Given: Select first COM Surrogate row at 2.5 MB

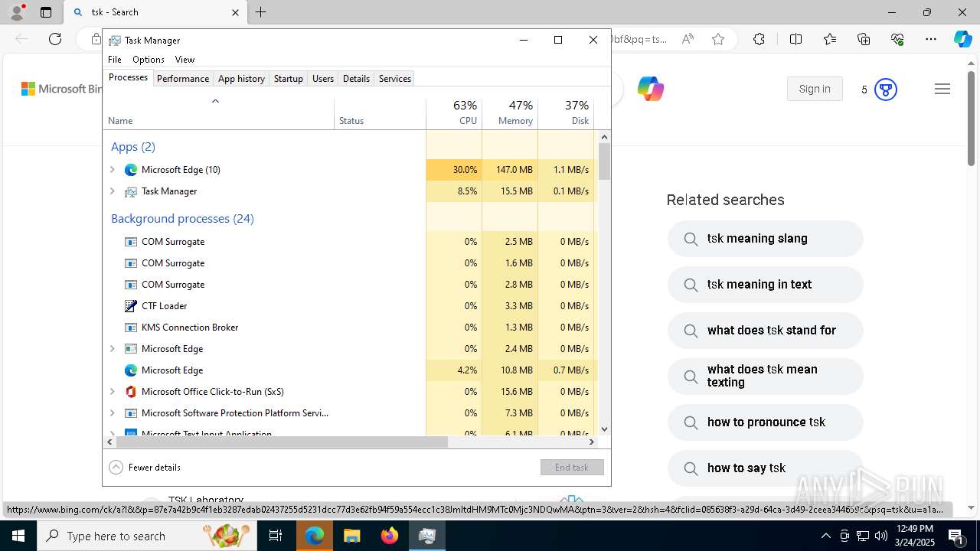Looking at the screenshot, I should coord(349,242).
